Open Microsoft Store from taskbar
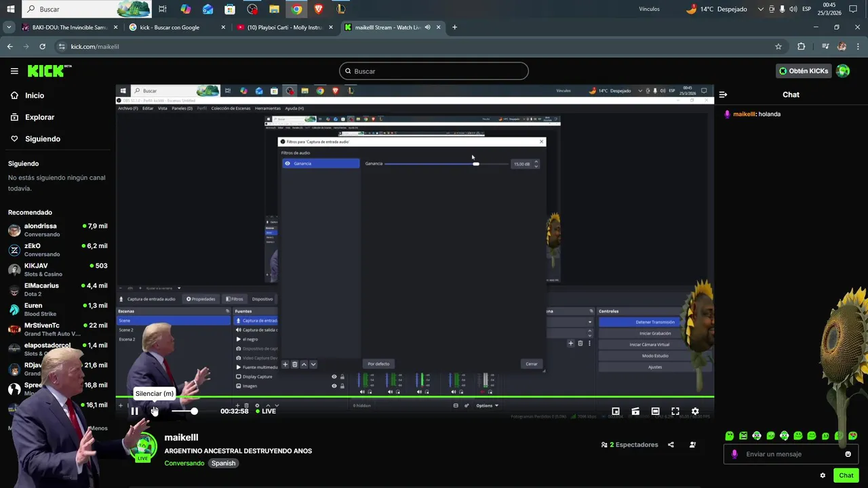 click(230, 9)
